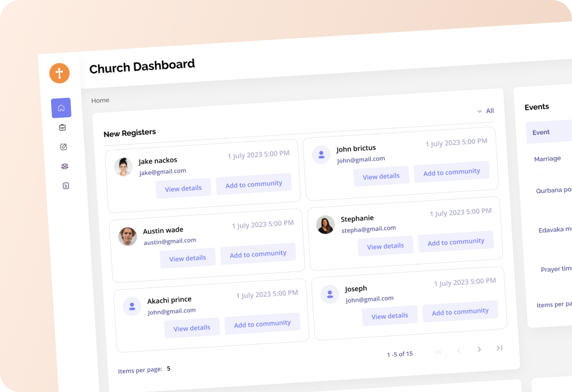Add Austin wade to community

[258, 254]
